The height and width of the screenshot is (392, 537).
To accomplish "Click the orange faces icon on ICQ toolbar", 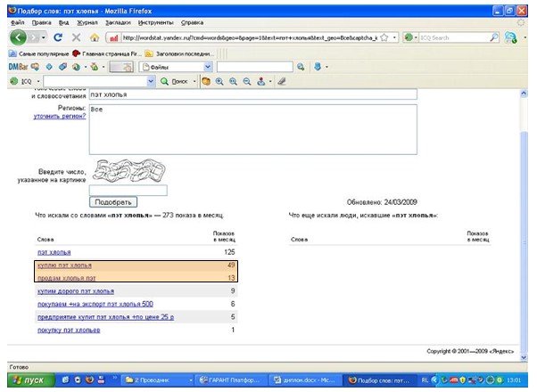I will (x=206, y=81).
